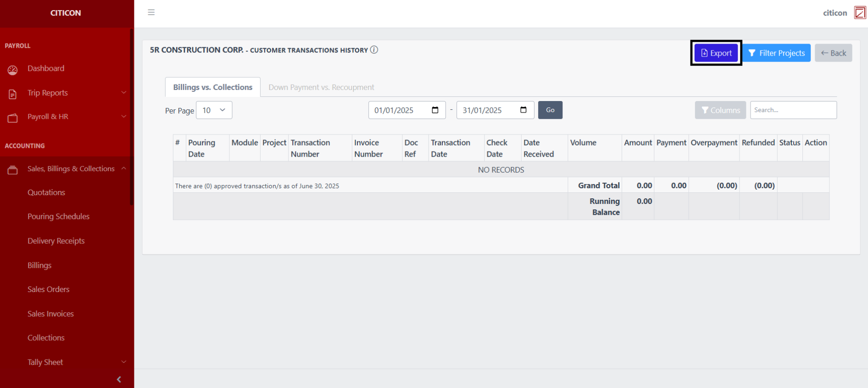Click the Export button
Image resolution: width=868 pixels, height=388 pixels.
[716, 53]
